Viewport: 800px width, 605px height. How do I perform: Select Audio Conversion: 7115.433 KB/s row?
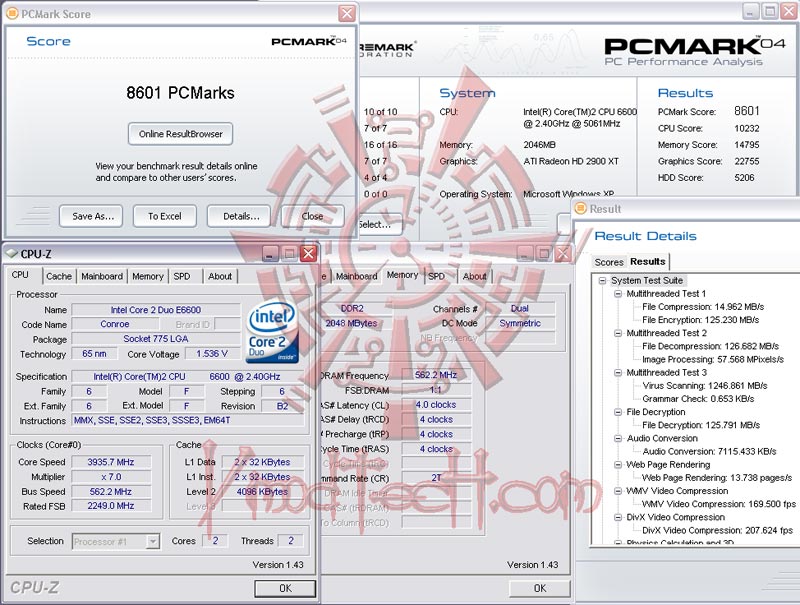tap(709, 451)
